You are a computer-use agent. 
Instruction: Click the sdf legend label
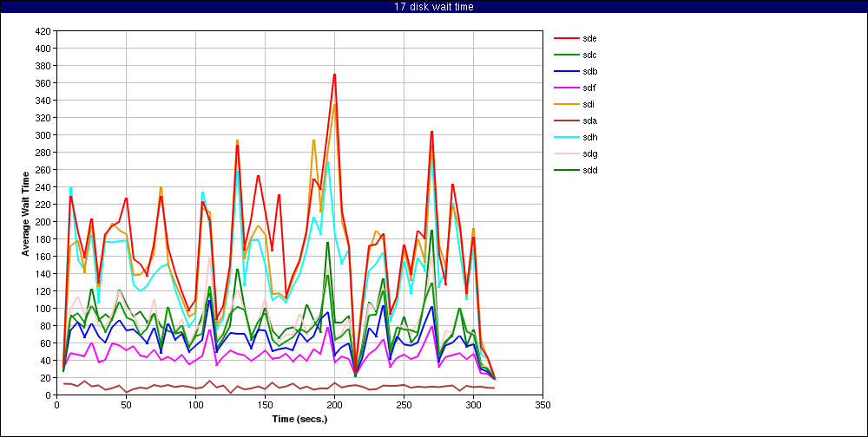click(589, 88)
